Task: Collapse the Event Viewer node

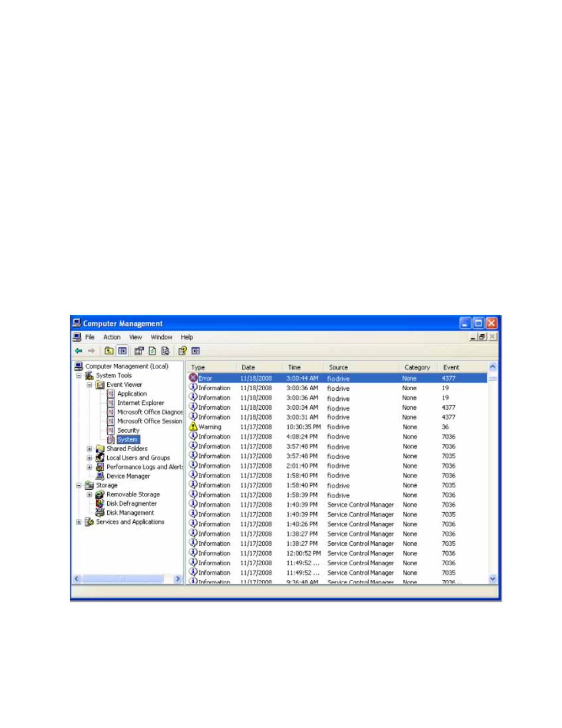Action: [x=90, y=385]
